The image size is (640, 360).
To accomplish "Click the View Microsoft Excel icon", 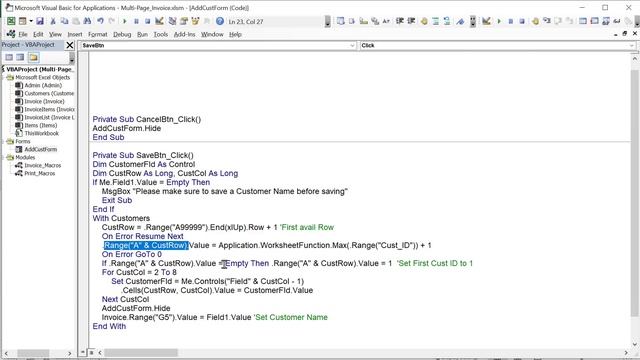I will click(x=11, y=21).
